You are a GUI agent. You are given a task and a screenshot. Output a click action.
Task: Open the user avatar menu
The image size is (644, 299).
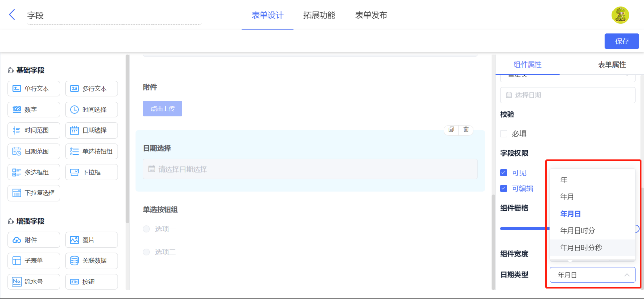coord(620,15)
